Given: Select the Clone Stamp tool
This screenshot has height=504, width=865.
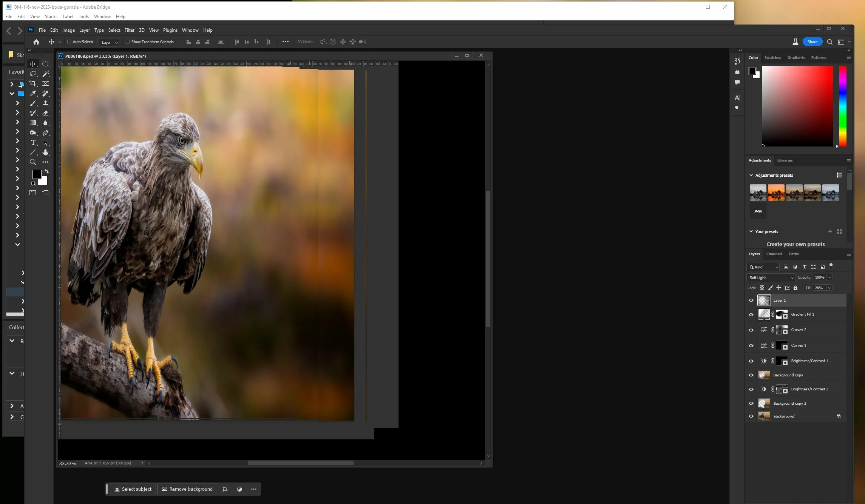Looking at the screenshot, I should pos(46,103).
